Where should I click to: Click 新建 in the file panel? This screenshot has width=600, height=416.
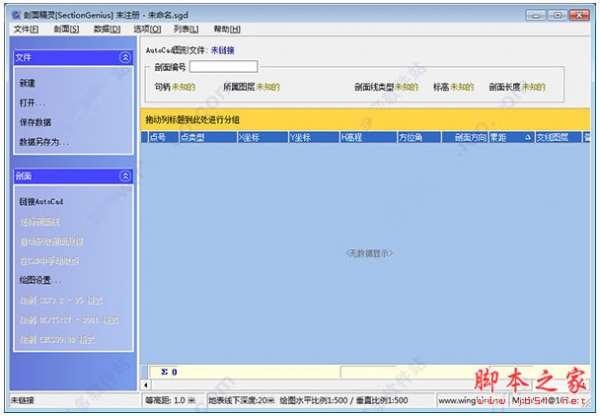point(27,83)
